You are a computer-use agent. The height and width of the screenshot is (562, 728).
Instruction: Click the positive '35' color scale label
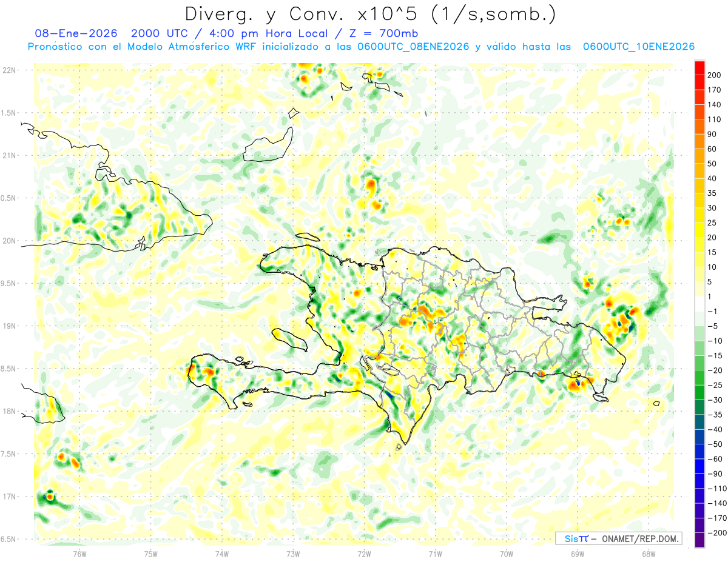coord(713,193)
